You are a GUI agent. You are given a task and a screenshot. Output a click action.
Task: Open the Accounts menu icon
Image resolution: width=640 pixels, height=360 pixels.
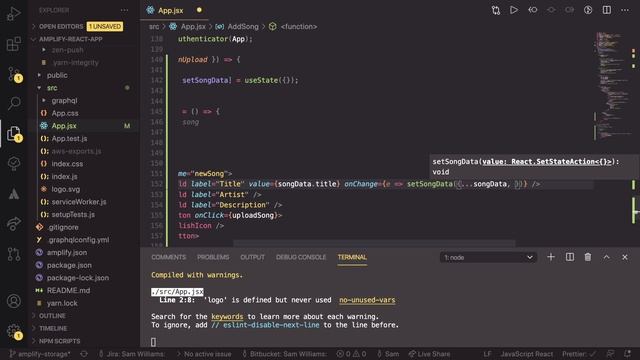[14, 301]
